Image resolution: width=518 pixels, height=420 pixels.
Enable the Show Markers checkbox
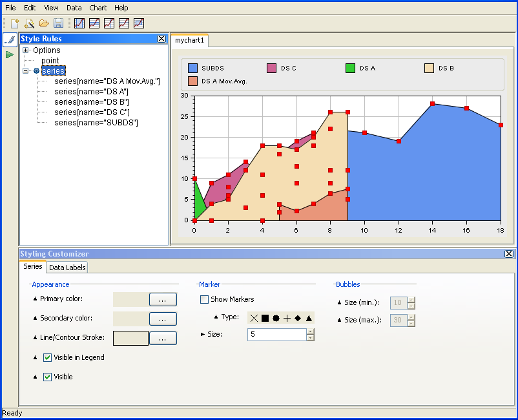coord(205,299)
